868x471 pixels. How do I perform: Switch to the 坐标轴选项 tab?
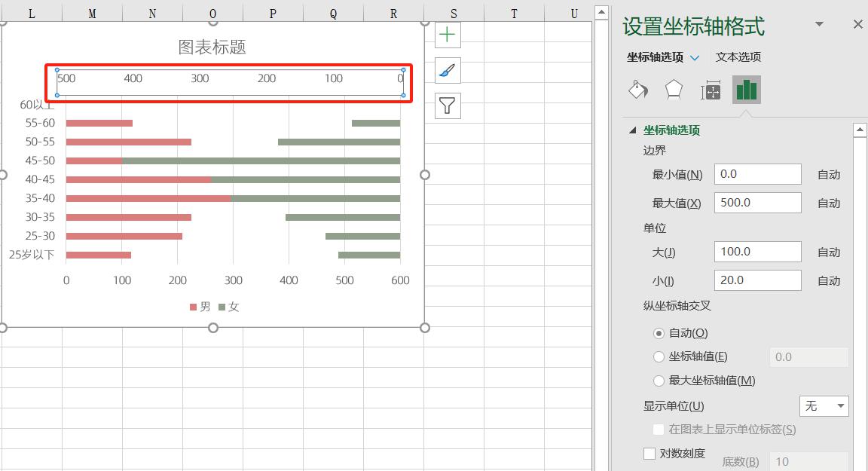(655, 57)
